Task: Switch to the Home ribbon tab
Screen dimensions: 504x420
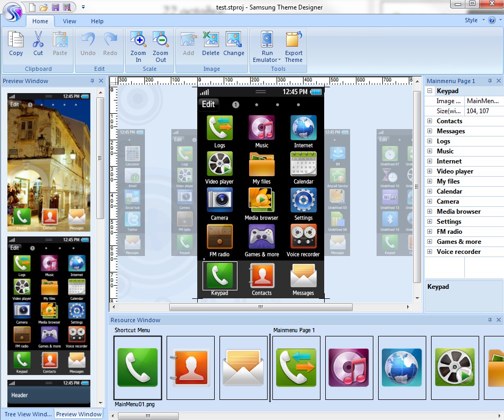Action: [40, 21]
